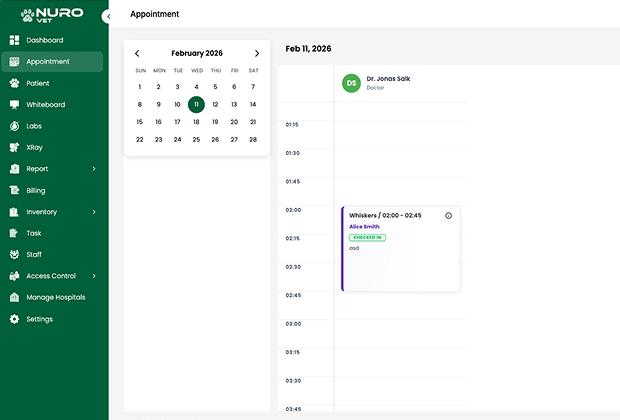Click the 01:30 time slot label
This screenshot has width=620, height=420.
point(293,153)
